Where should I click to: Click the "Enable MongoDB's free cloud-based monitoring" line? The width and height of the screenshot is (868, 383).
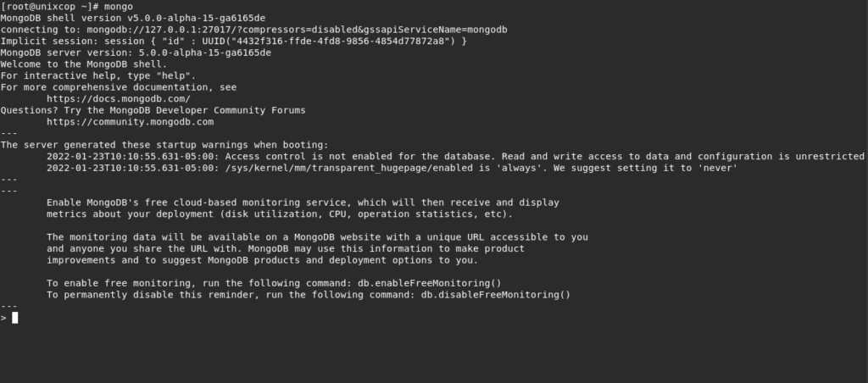pyautogui.click(x=303, y=203)
